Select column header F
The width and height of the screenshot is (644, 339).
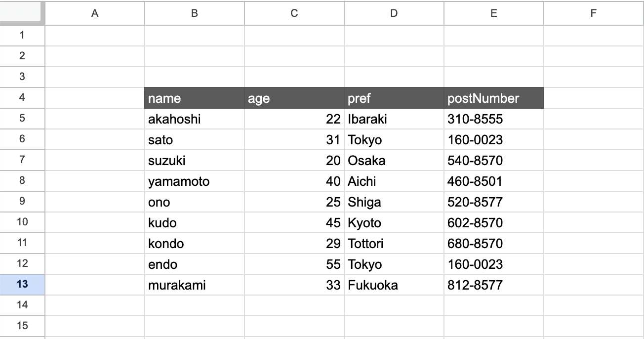coord(594,13)
